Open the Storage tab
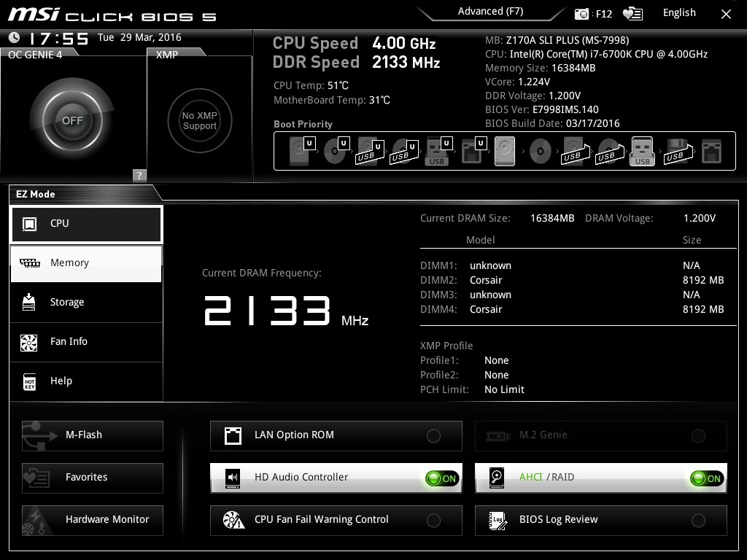The height and width of the screenshot is (560, 747). [x=86, y=303]
